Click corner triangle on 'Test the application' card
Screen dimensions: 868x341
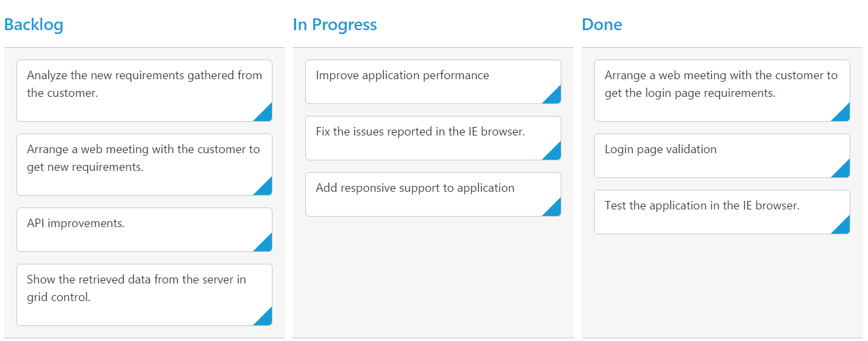(x=843, y=227)
